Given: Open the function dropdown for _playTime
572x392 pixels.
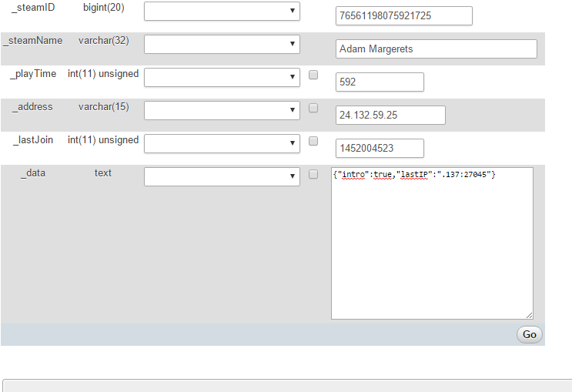Looking at the screenshot, I should coord(222,77).
